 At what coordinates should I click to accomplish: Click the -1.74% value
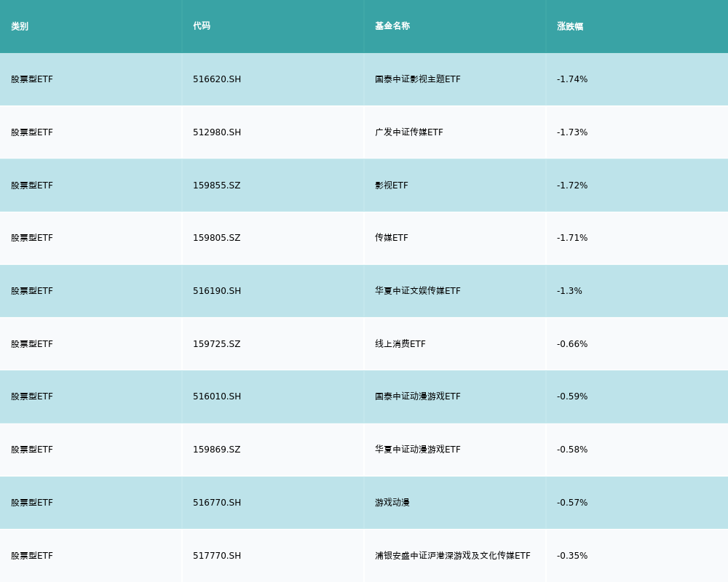click(x=572, y=79)
